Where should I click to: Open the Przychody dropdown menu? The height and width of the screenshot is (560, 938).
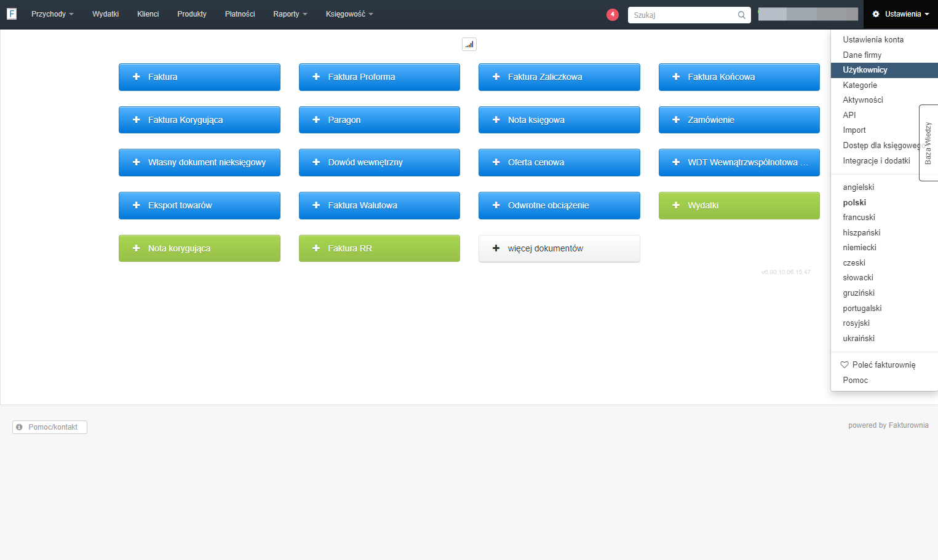point(52,14)
